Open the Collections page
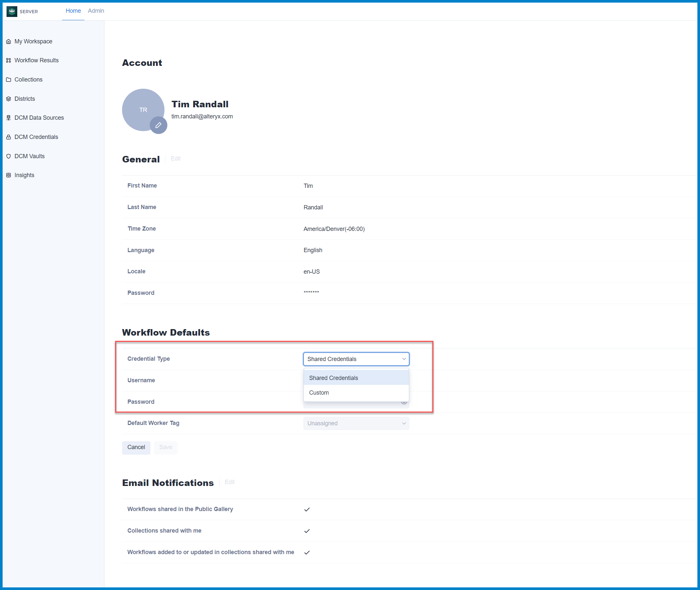700x590 pixels. 28,80
